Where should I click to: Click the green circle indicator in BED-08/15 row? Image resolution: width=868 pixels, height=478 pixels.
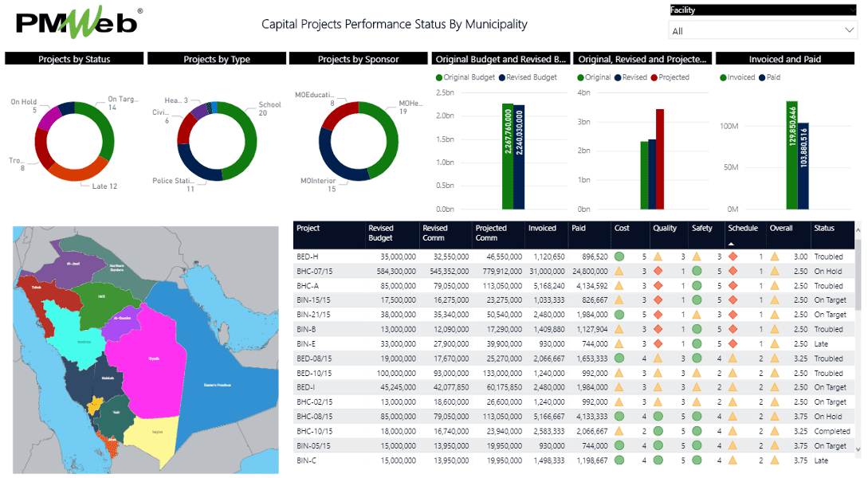[x=620, y=358]
